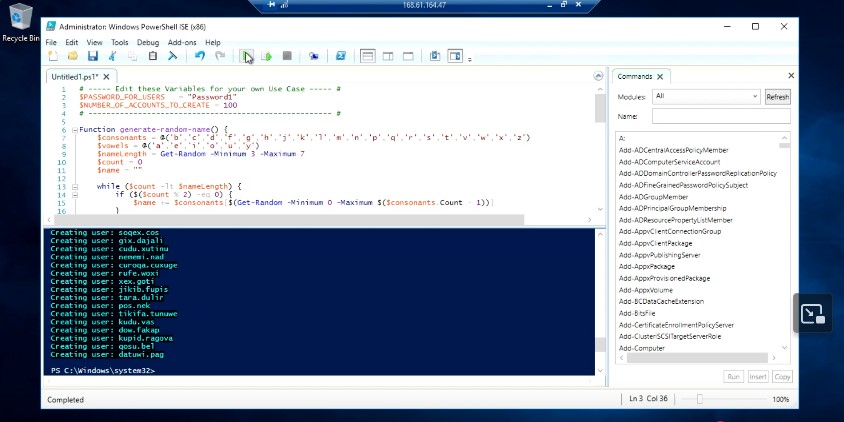Collapse the while loop fold marker
Screen dimensions: 844x422
(74, 187)
